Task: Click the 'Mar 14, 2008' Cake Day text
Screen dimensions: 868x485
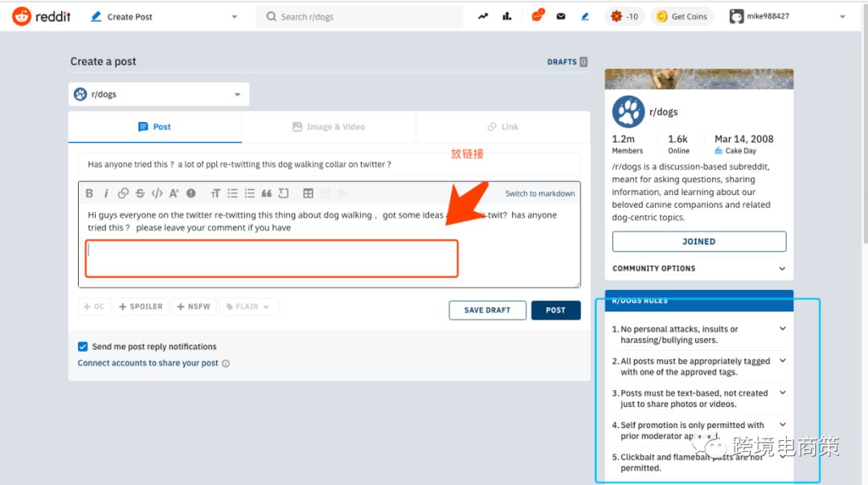Action: pyautogui.click(x=744, y=139)
